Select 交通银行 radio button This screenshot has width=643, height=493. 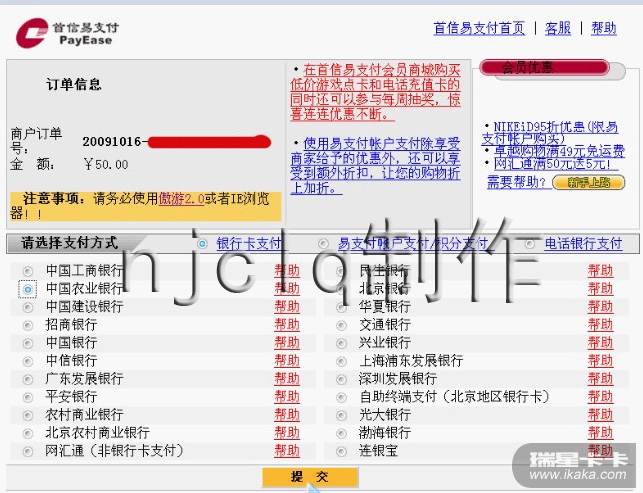coord(341,325)
